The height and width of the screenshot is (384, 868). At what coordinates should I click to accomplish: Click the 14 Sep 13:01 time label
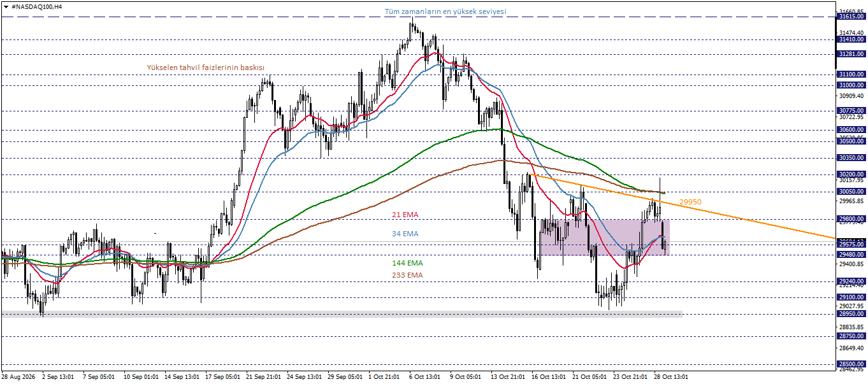(x=181, y=376)
